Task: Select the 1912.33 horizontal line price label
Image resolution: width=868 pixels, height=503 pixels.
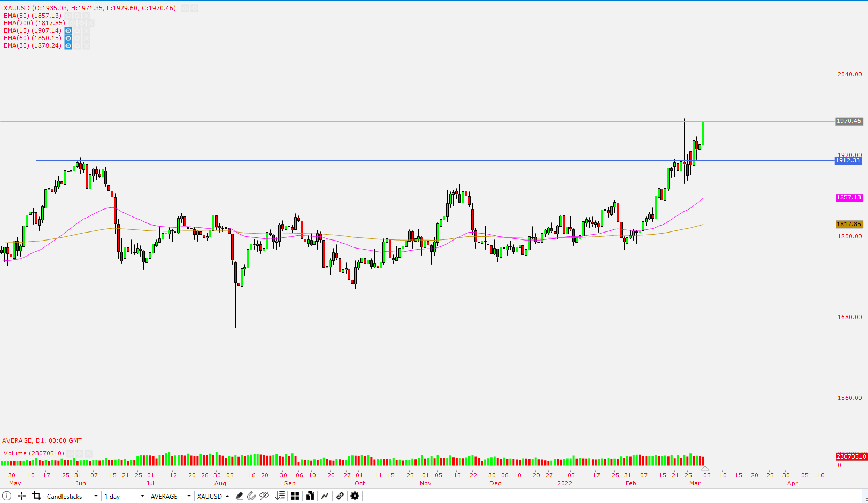Action: pyautogui.click(x=848, y=160)
